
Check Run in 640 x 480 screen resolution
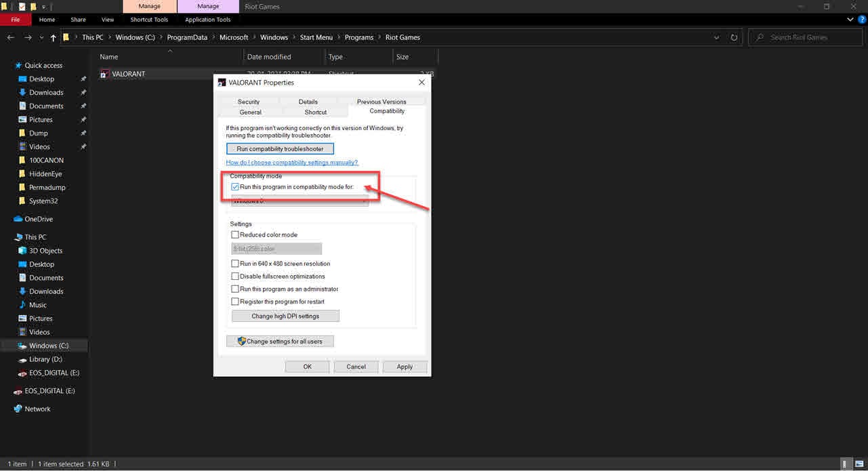pyautogui.click(x=235, y=264)
